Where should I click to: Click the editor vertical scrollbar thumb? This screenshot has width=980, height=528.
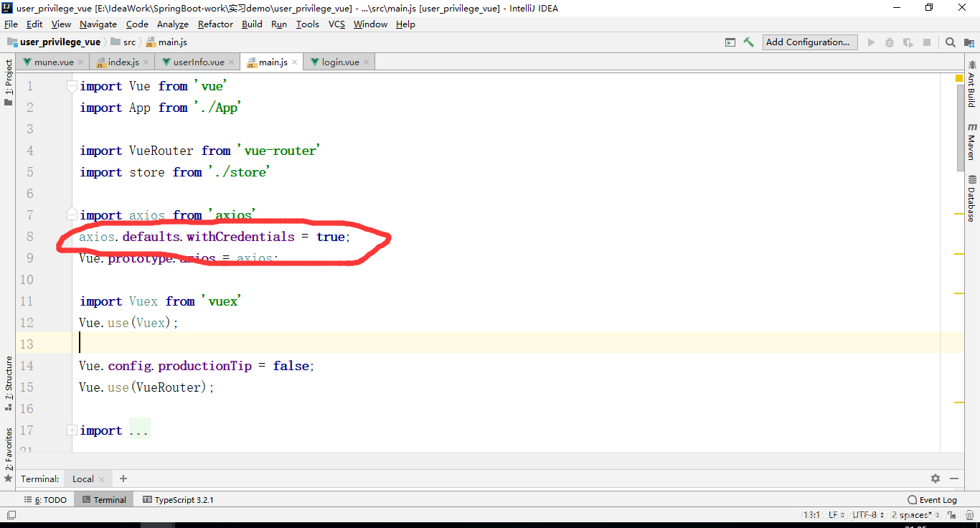point(961,128)
